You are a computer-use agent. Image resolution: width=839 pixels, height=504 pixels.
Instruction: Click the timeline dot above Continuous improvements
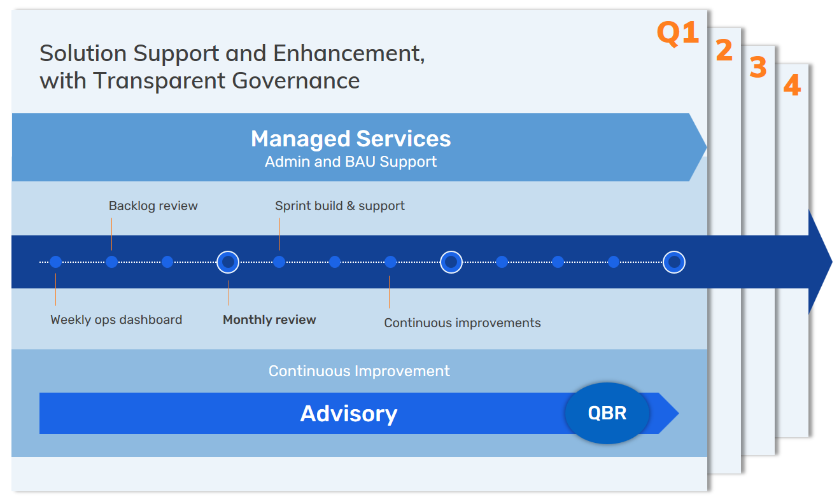click(390, 262)
